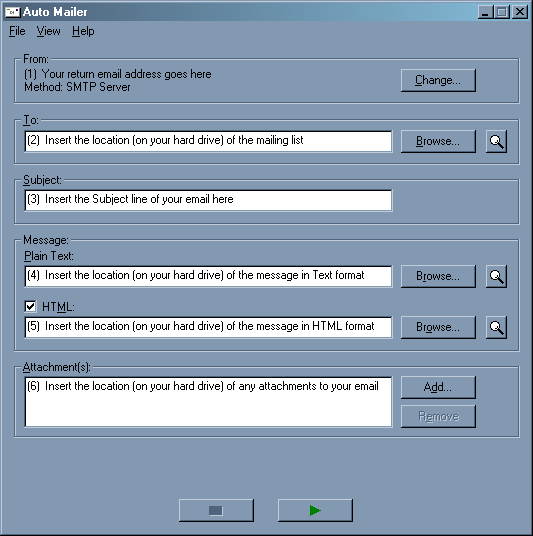Add an attachment to the email
The width and height of the screenshot is (533, 536).
click(x=438, y=387)
